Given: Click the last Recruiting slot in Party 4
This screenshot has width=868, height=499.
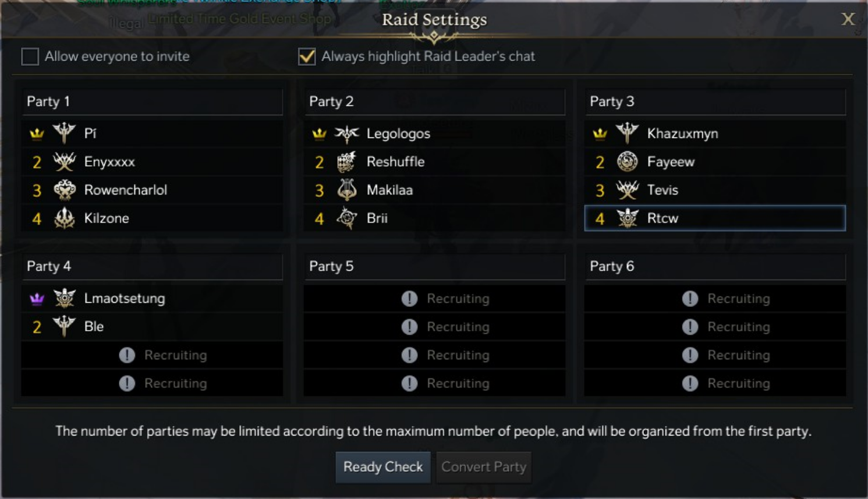Looking at the screenshot, I should pyautogui.click(x=151, y=383).
